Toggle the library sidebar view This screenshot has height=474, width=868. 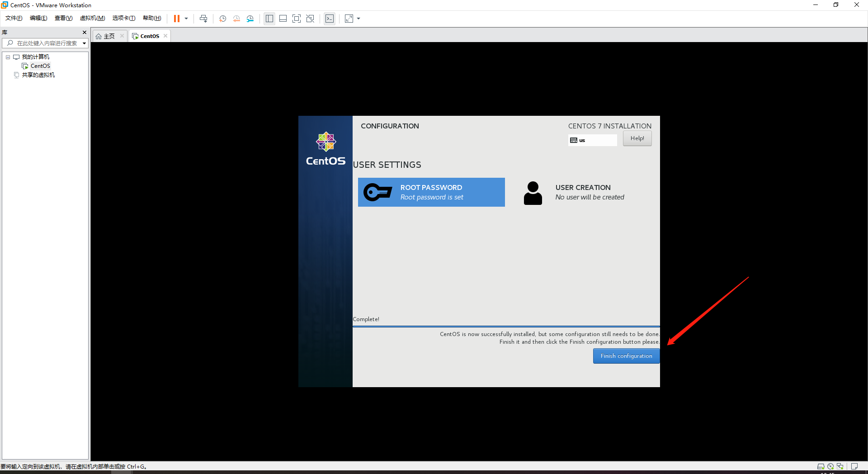point(269,19)
